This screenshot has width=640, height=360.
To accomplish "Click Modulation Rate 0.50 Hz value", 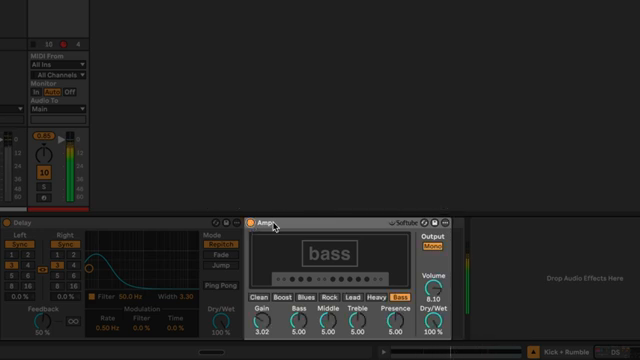I will (x=107, y=328).
